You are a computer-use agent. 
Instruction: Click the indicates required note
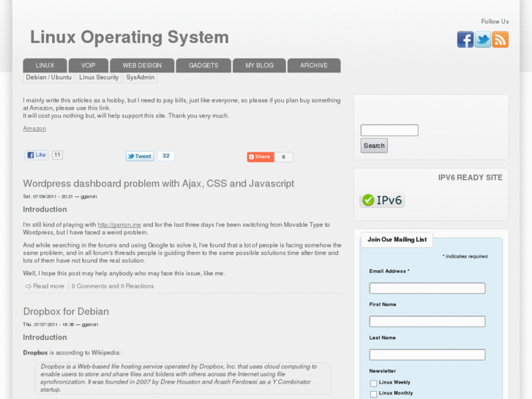tap(465, 256)
